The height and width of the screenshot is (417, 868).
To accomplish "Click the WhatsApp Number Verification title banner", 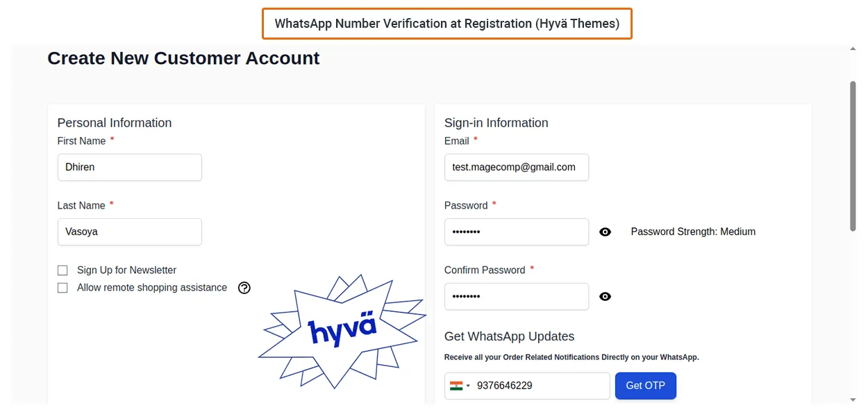I will (446, 24).
